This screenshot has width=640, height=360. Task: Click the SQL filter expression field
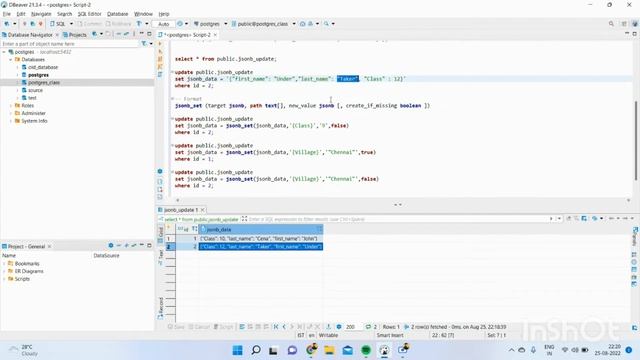click(398, 219)
